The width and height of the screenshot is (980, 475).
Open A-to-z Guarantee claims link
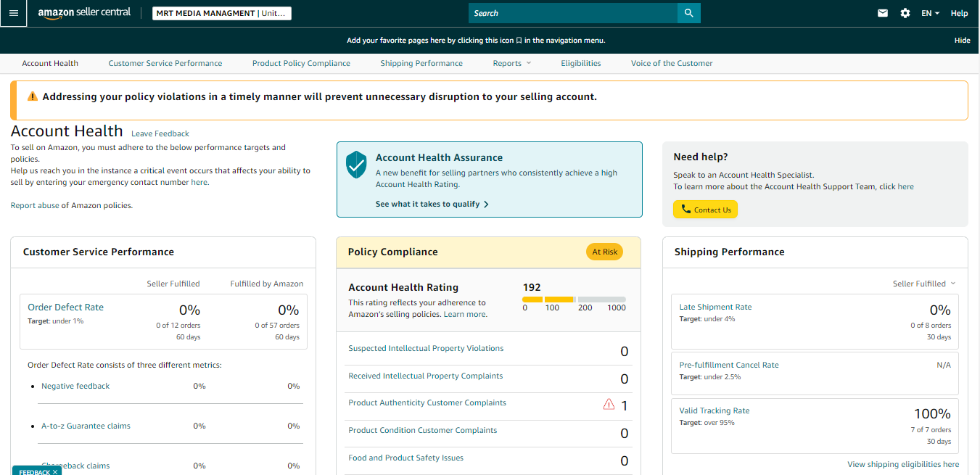[86, 426]
